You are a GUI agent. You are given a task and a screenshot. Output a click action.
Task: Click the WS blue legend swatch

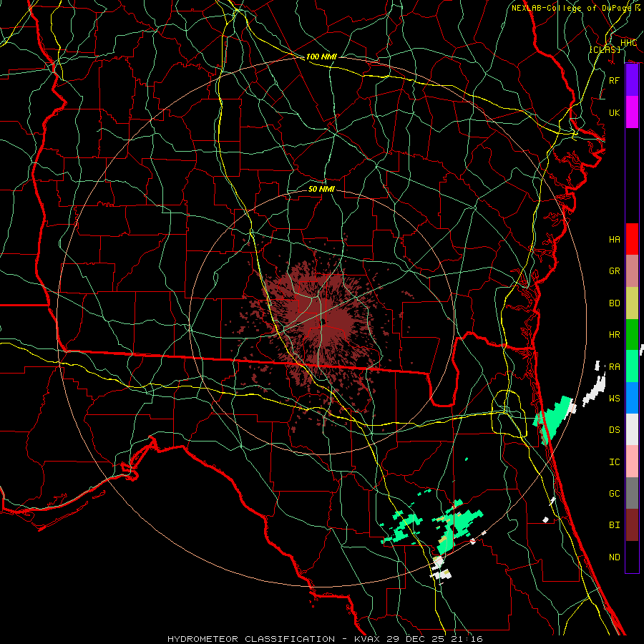(632, 398)
